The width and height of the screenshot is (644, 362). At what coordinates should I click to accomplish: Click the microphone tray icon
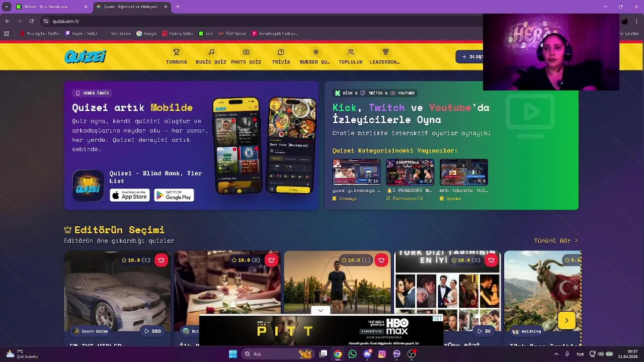[567, 354]
